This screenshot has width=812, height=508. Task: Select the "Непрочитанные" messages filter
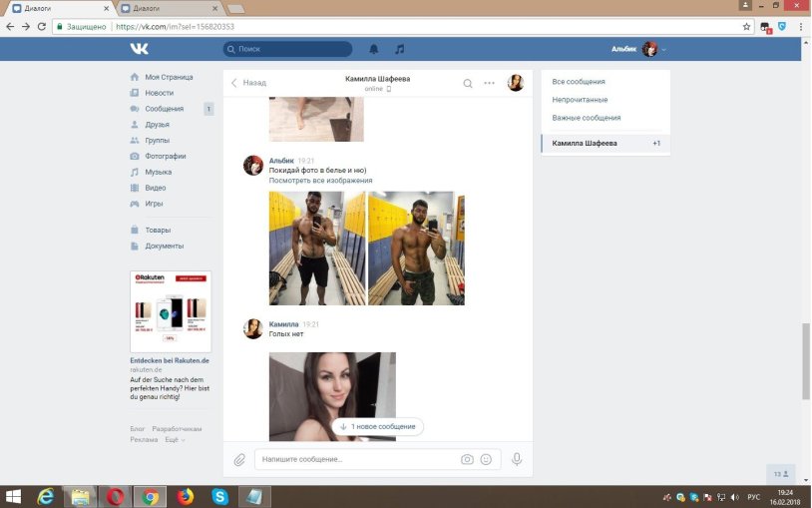tap(580, 100)
